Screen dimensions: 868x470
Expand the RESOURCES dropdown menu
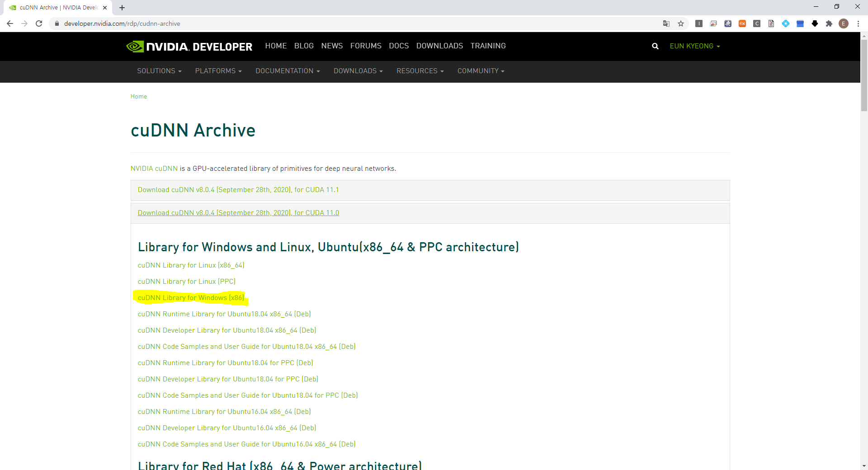coord(420,71)
